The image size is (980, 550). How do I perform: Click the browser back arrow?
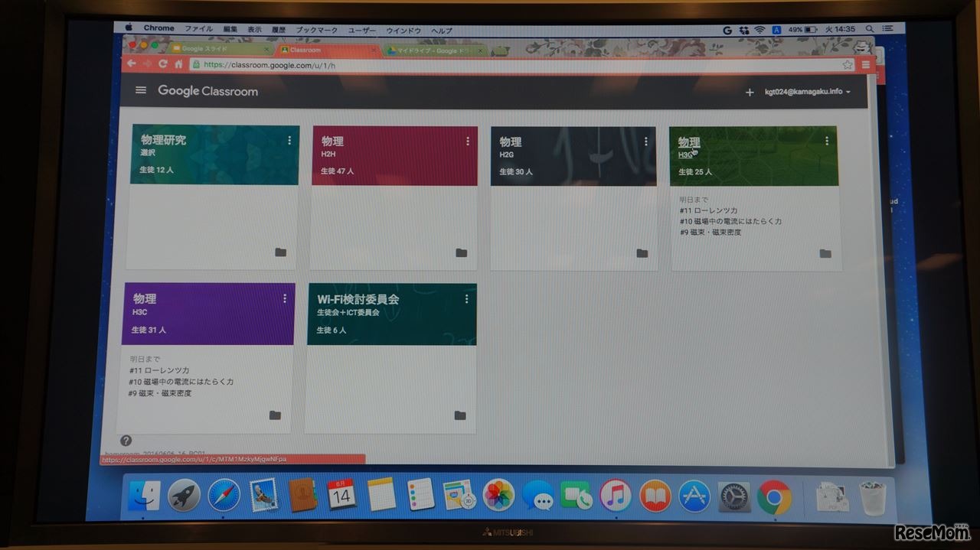132,63
